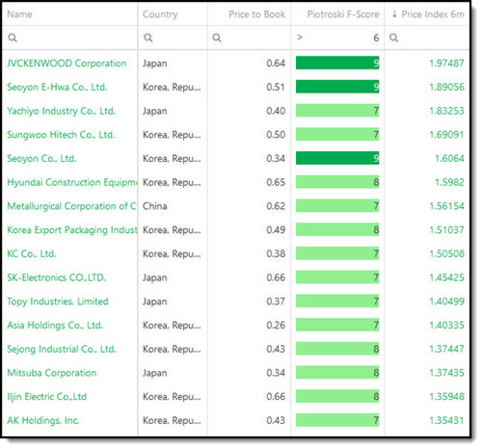Click the 1.56154 price index value

click(446, 206)
